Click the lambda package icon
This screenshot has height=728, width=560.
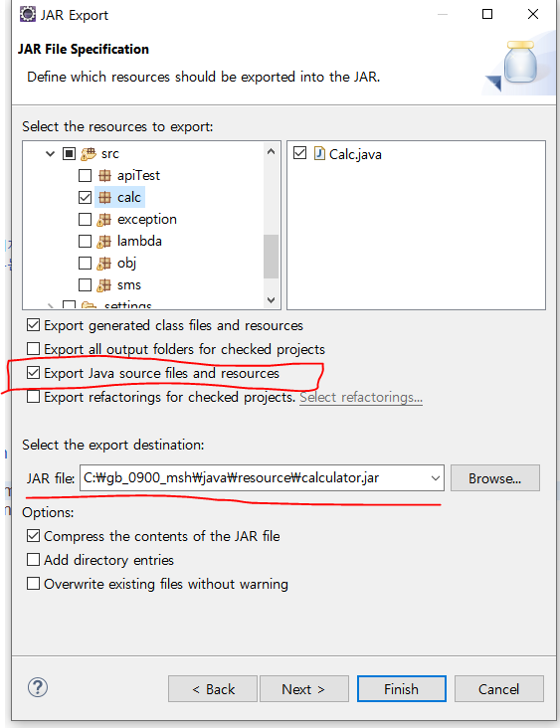(104, 241)
